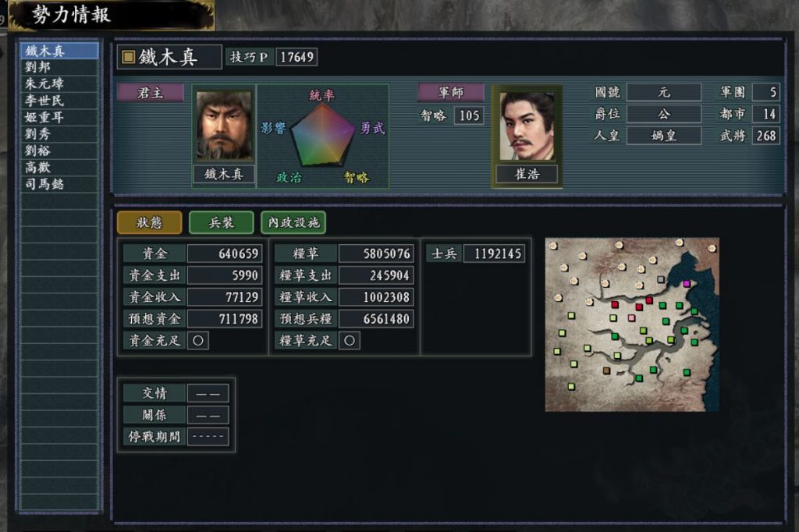Click the 糧草充足 circle indicator
Image resolution: width=799 pixels, height=532 pixels.
click(350, 340)
